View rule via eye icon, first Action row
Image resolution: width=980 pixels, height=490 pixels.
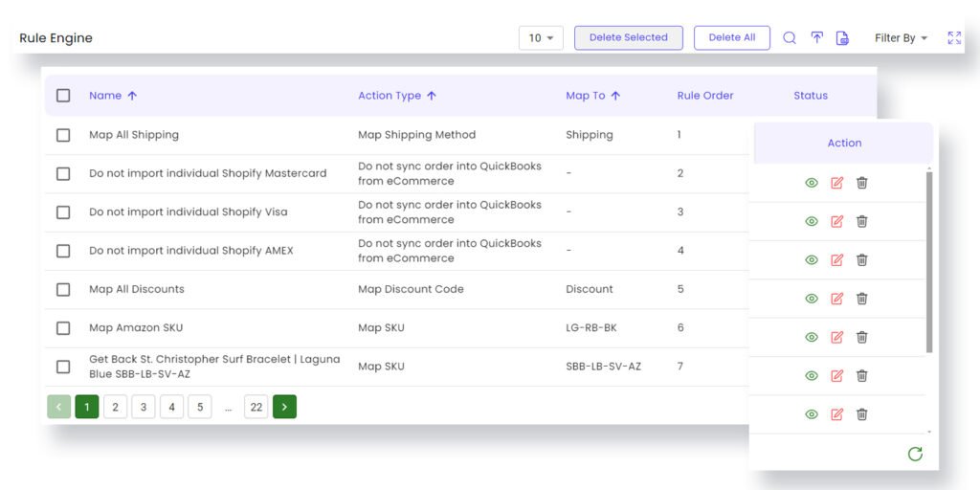812,183
